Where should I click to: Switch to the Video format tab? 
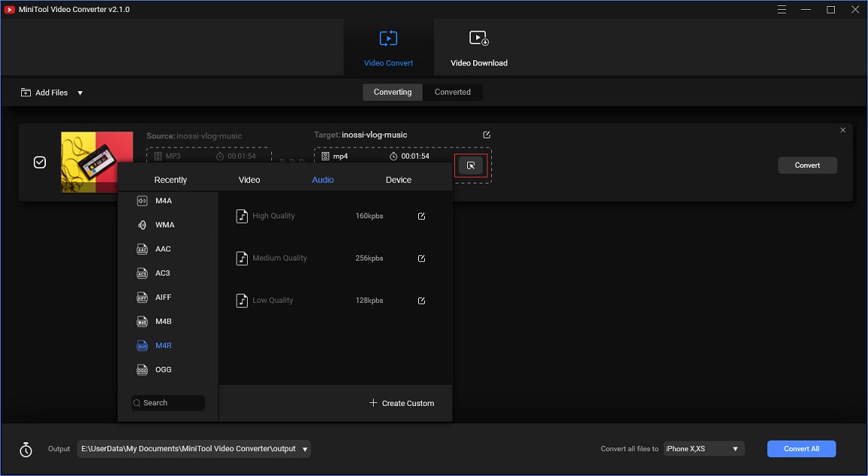pyautogui.click(x=249, y=180)
